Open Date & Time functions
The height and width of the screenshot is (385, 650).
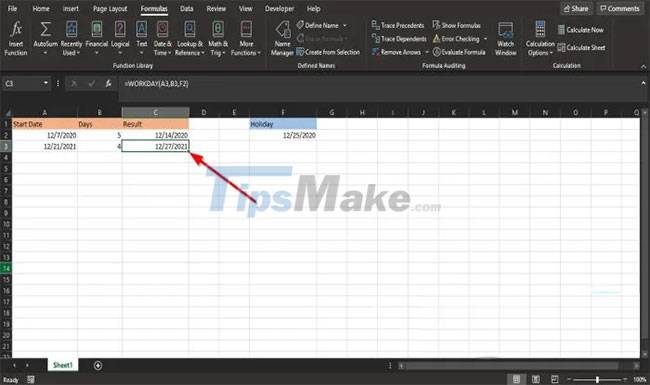coord(162,38)
